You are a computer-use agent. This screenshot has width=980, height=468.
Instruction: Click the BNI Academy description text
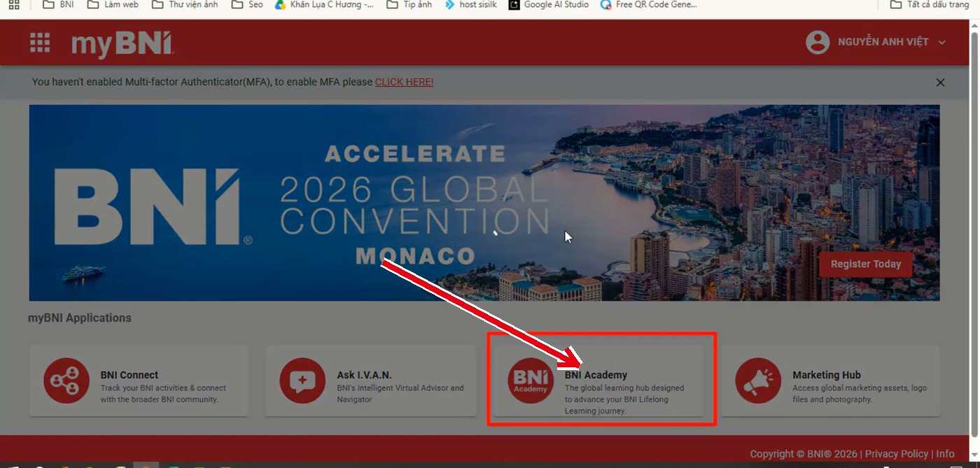point(624,399)
